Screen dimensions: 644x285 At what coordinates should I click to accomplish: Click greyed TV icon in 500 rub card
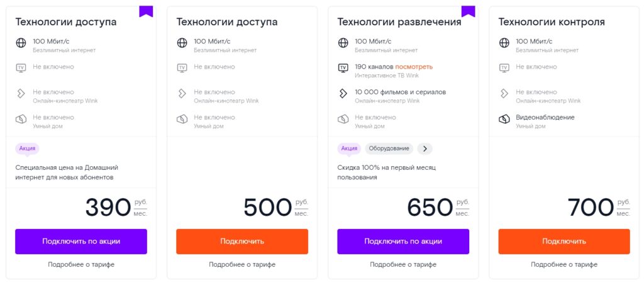[x=182, y=68]
